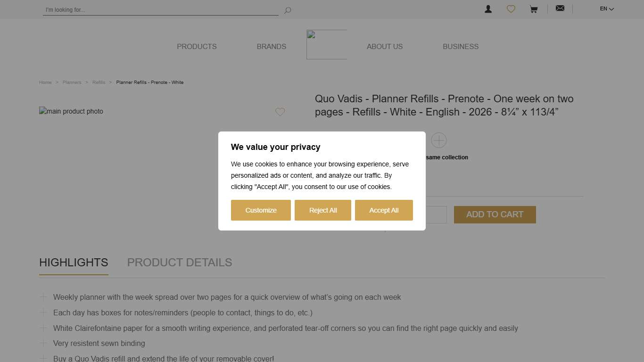Enable all cookies with Accept All
Screen dimensions: 644x362
[x=384, y=210]
